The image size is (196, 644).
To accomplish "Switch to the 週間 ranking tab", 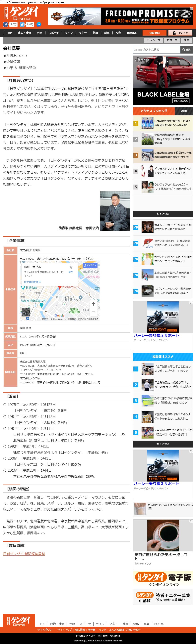I will pyautogui.click(x=184, y=111).
